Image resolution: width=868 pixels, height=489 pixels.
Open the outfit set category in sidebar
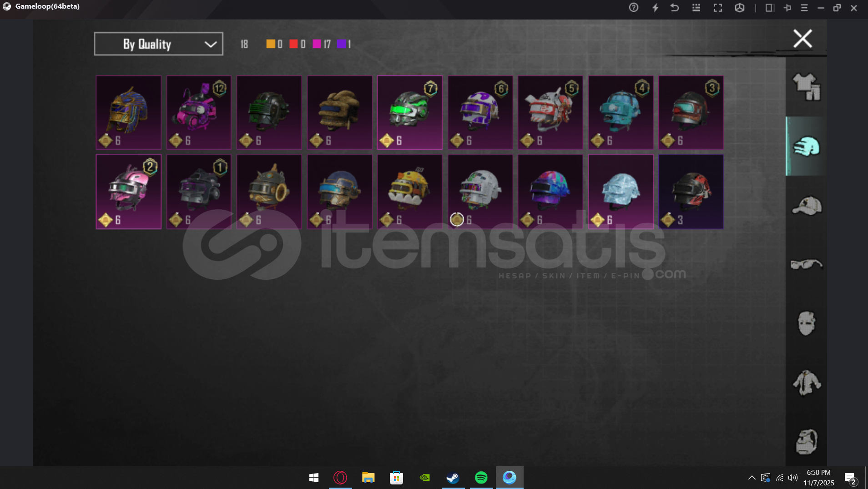(x=806, y=86)
